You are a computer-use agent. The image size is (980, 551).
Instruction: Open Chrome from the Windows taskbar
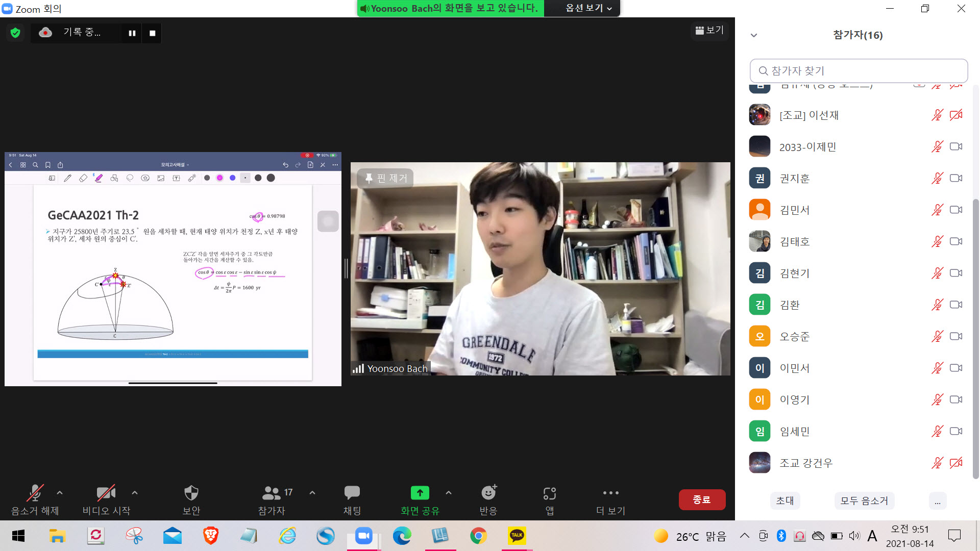click(478, 536)
